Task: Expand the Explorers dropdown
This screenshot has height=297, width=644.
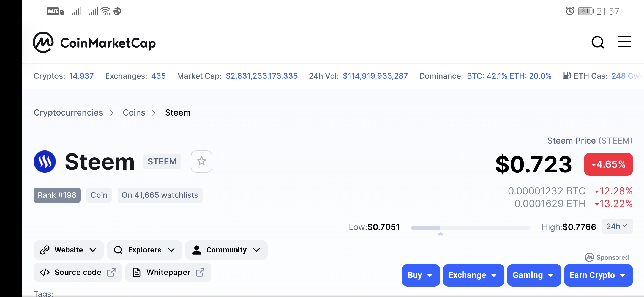Action: coord(144,250)
